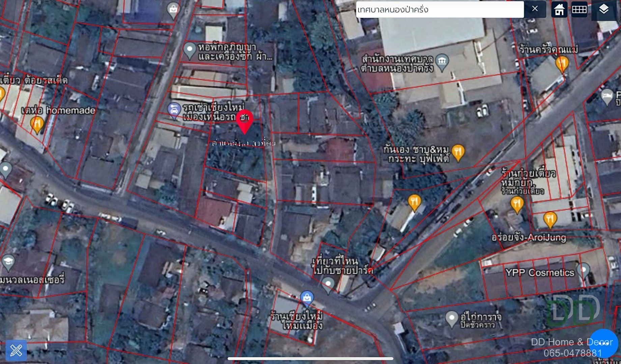Click the home icon in top toolbar

point(559,9)
